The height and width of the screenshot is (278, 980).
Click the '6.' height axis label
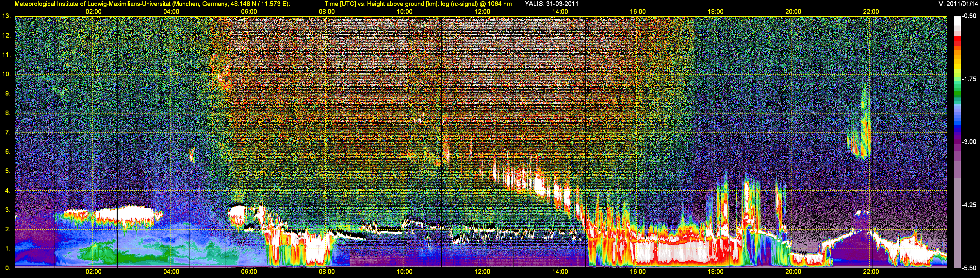pyautogui.click(x=8, y=151)
